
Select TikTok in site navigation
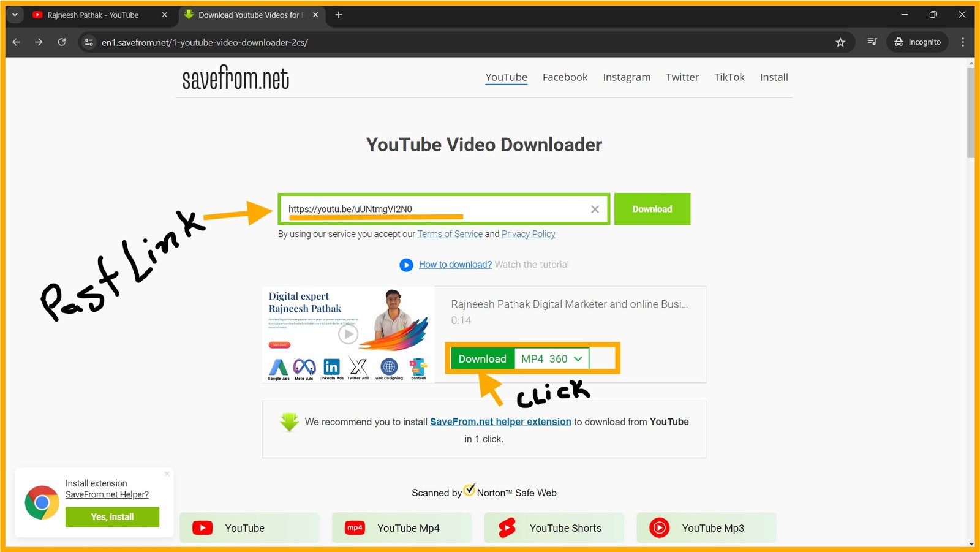pos(729,77)
